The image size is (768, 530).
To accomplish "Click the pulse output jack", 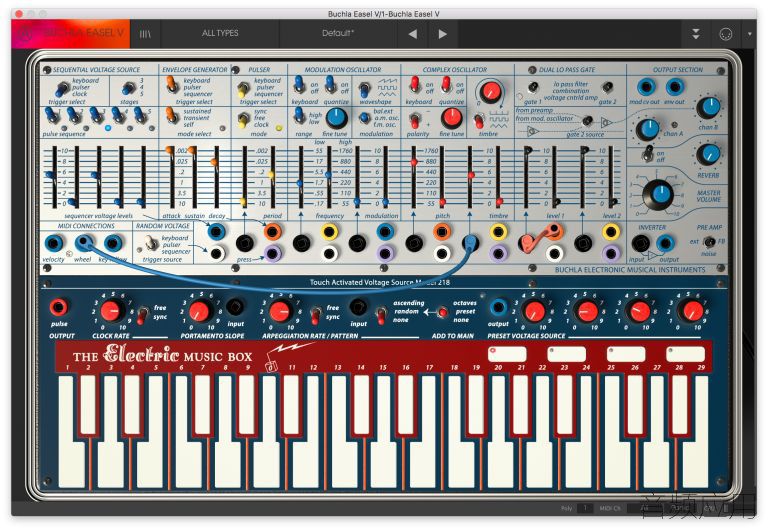I will (x=59, y=308).
